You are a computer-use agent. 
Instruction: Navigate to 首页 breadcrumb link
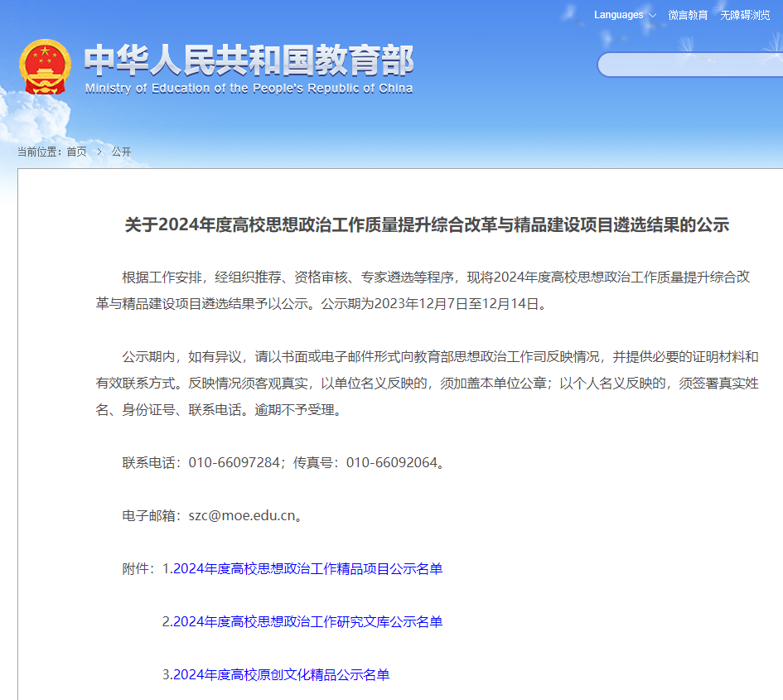77,152
